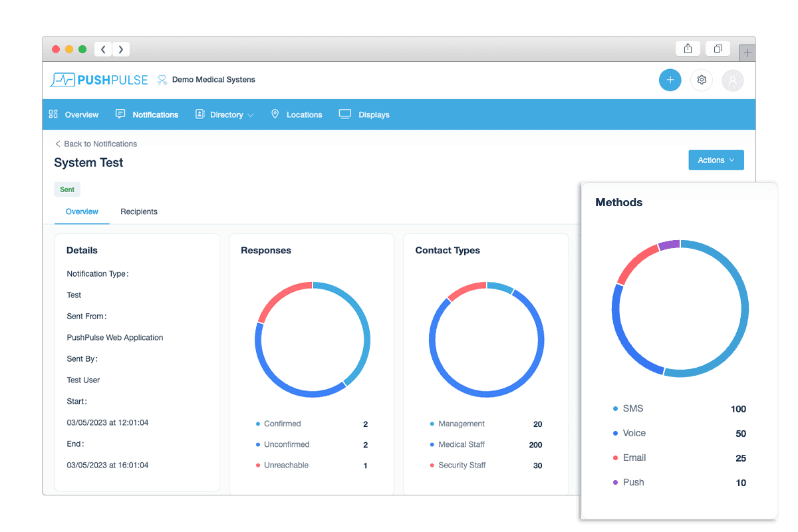Click the browser back arrow
Viewport: 798px width, 532px height.
point(103,49)
